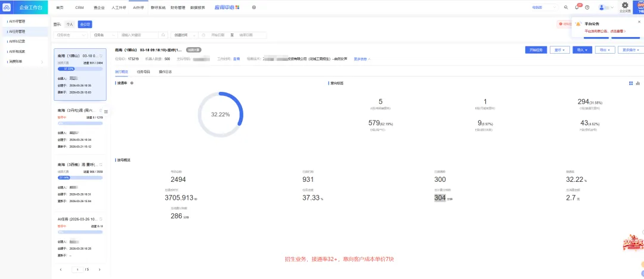The image size is (644, 279).
Task: Open the 更多操作 dropdown
Action: point(630,49)
